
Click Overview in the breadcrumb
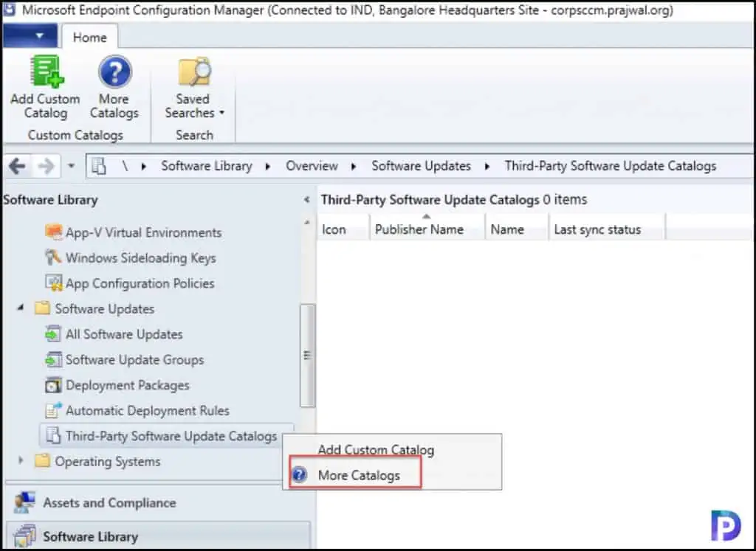(x=312, y=166)
